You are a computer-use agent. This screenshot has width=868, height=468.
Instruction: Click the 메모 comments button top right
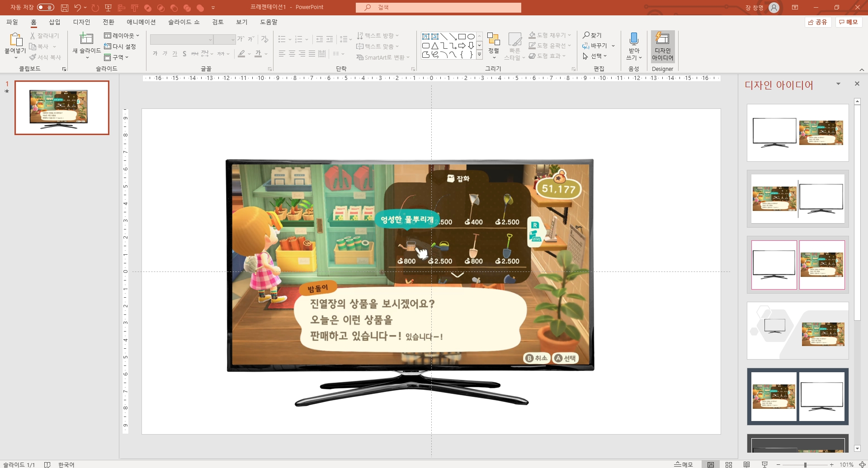pyautogui.click(x=849, y=22)
